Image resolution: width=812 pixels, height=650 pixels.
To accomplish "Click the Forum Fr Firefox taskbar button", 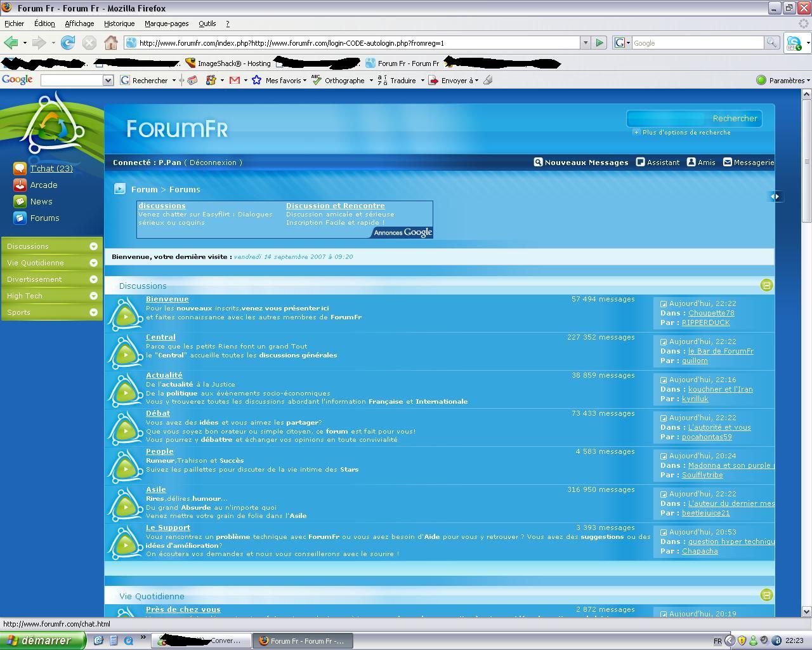I will click(303, 640).
